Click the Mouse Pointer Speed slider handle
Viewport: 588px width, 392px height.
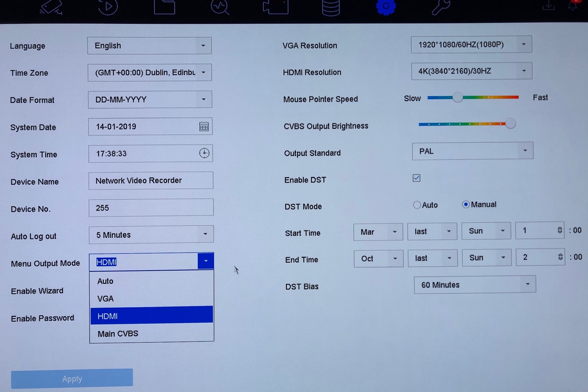pyautogui.click(x=457, y=97)
